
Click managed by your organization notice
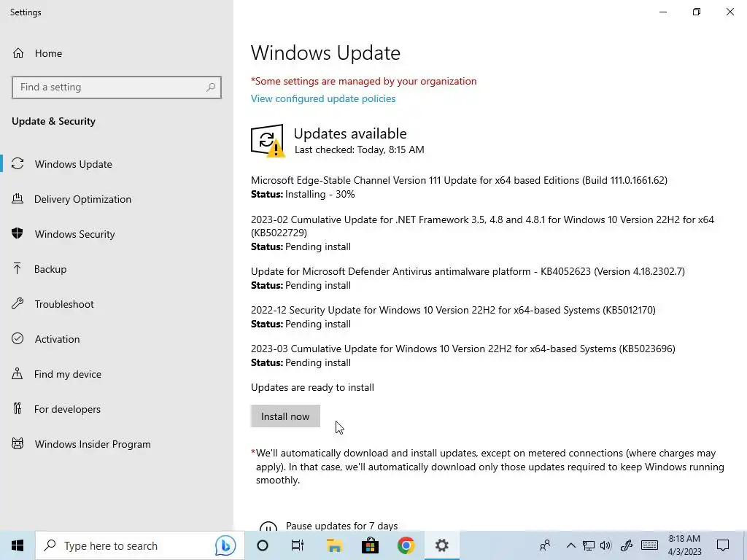click(363, 81)
